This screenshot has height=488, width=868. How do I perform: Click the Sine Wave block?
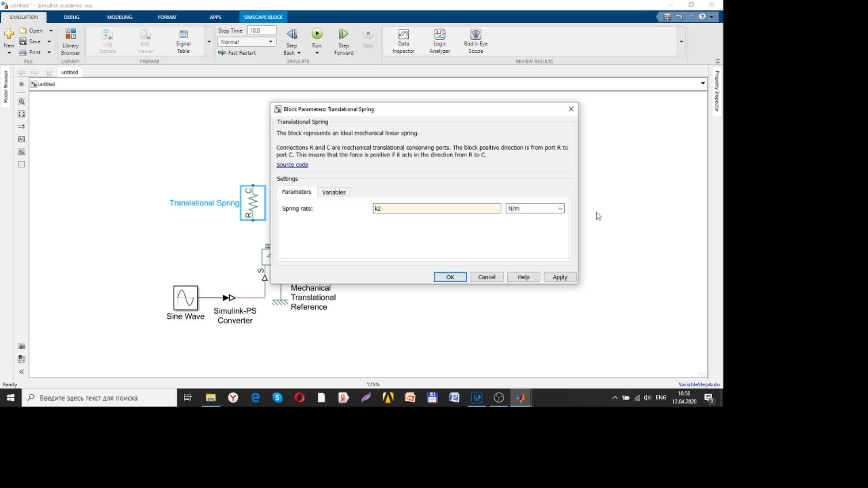coord(185,298)
